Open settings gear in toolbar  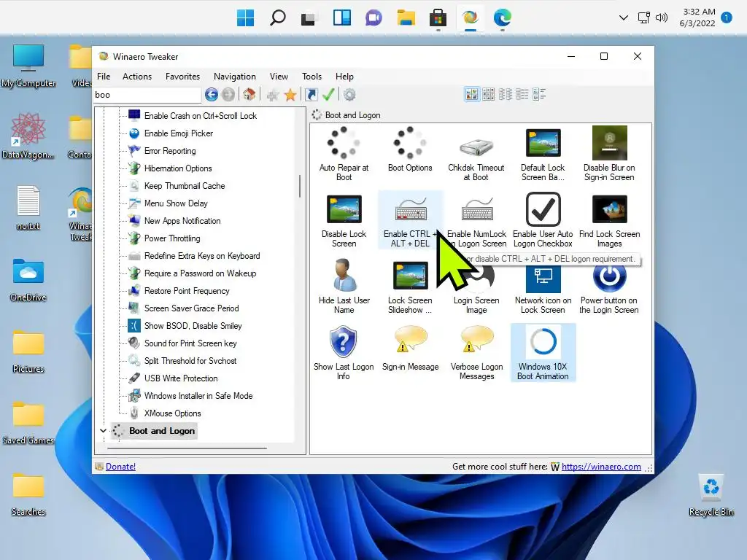[349, 95]
